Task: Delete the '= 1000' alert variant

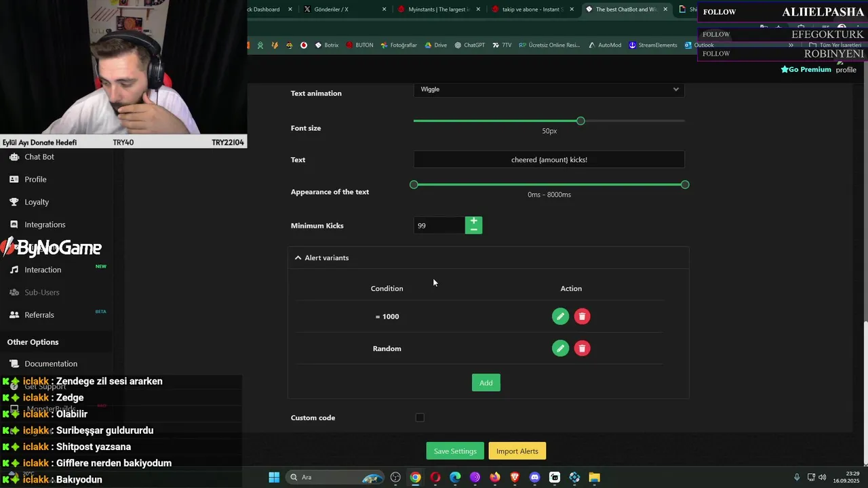Action: [x=582, y=317]
